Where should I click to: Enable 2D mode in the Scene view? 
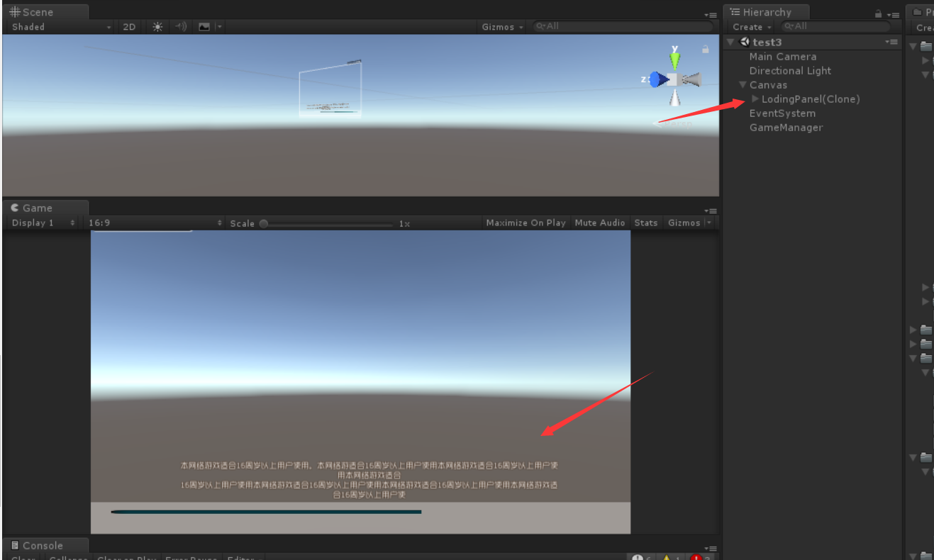coord(130,26)
